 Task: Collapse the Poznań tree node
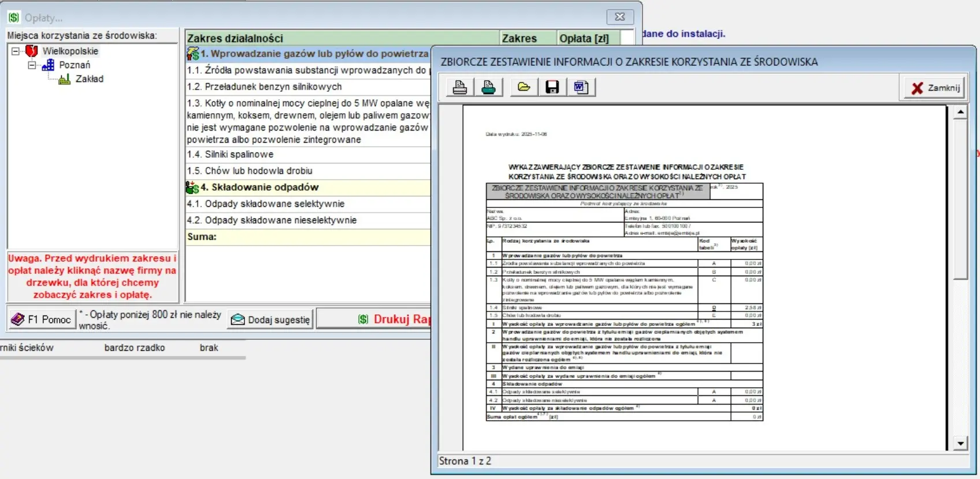[32, 65]
